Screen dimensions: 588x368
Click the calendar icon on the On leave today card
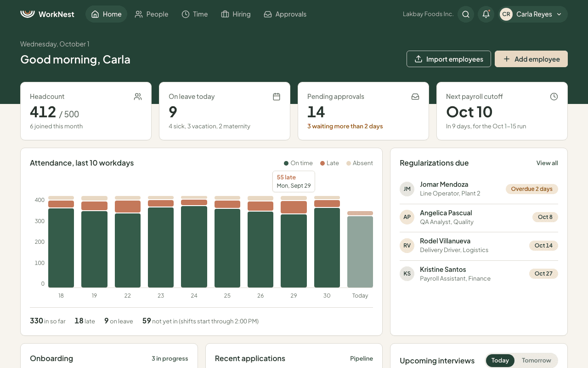coord(277,97)
